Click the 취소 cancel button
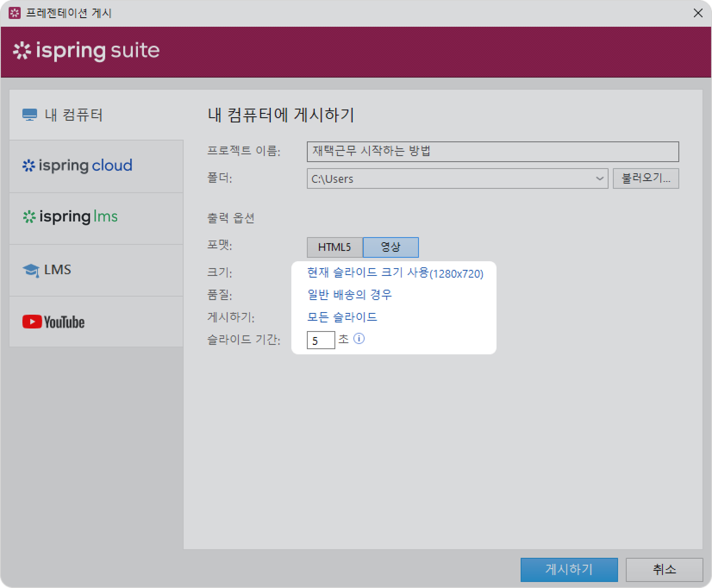The width and height of the screenshot is (712, 588). (x=664, y=569)
